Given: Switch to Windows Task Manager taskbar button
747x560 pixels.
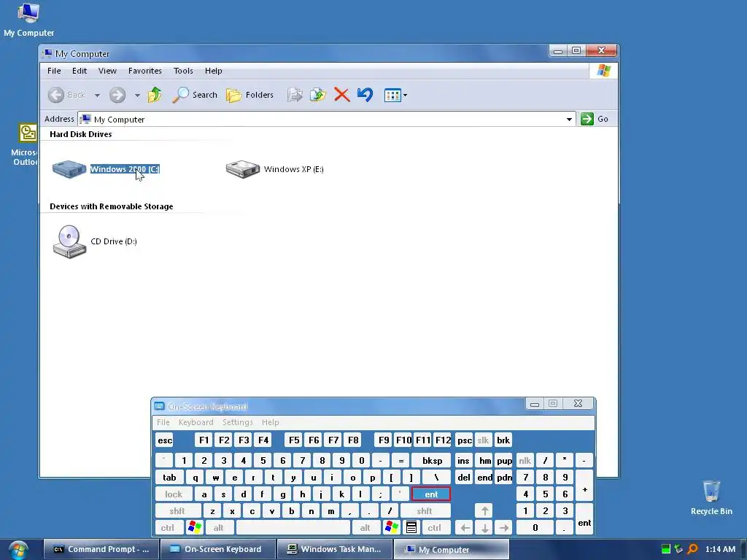Looking at the screenshot, I should pos(334,550).
